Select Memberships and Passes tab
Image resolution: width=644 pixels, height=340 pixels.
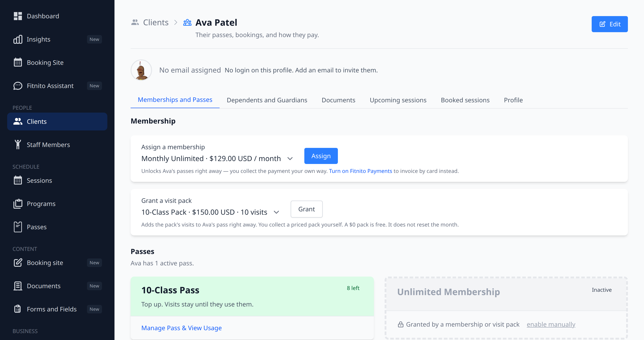[x=175, y=100]
